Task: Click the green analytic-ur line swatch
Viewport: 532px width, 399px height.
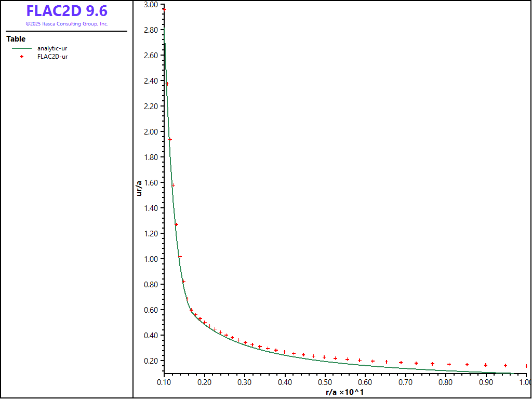Action: pos(21,48)
